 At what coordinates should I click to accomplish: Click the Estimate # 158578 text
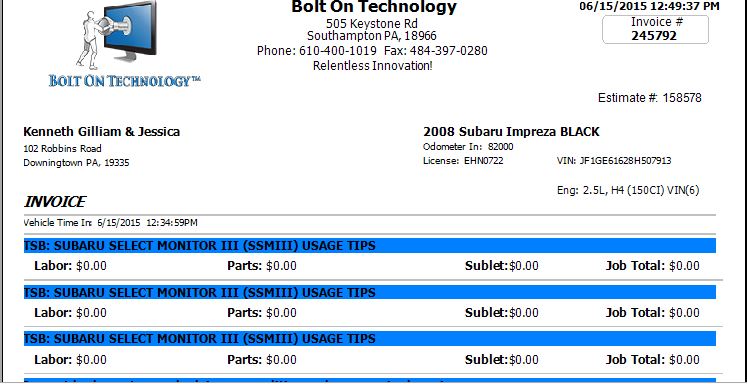[649, 98]
